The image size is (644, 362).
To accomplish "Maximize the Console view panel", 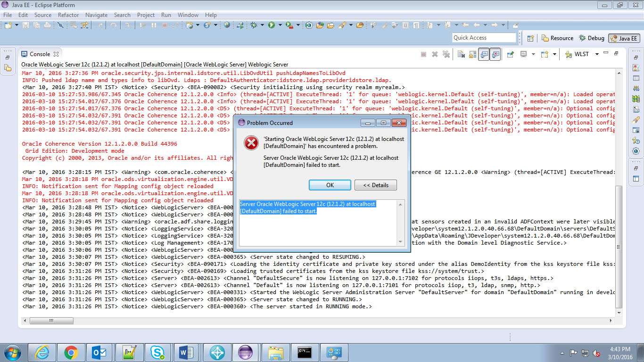I will coord(616,53).
